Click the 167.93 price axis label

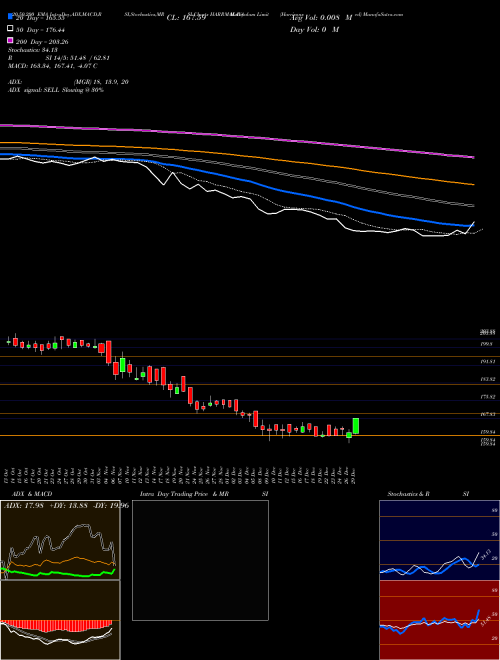click(x=488, y=414)
